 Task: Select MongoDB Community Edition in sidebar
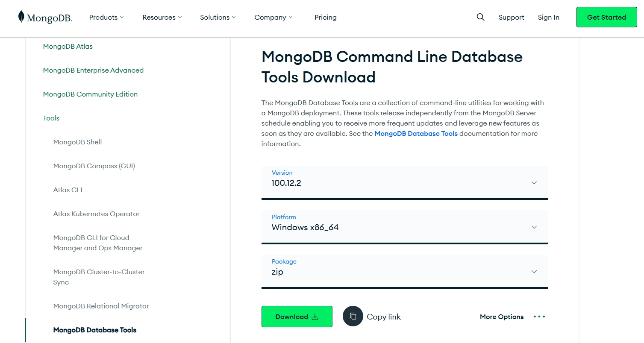tap(90, 94)
